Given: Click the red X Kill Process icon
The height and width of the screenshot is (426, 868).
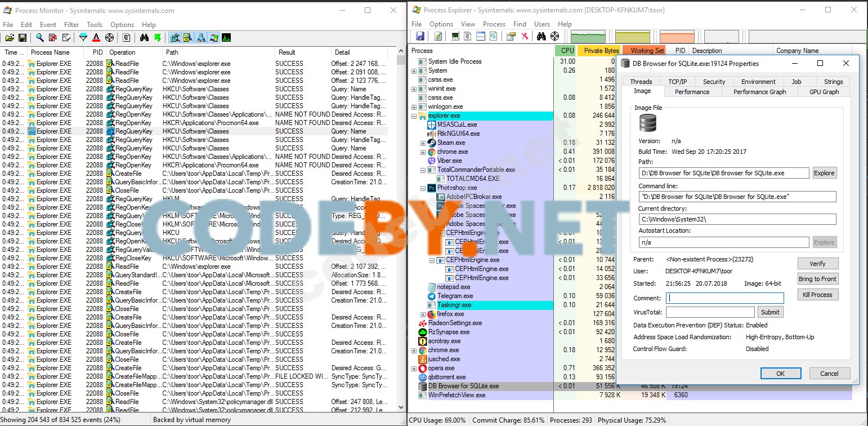Looking at the screenshot, I should pos(525,36).
